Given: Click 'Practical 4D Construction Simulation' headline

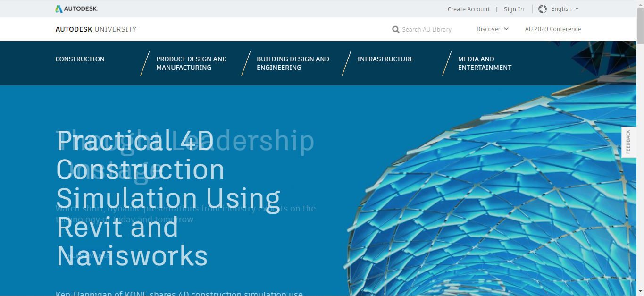Looking at the screenshot, I should pyautogui.click(x=168, y=198).
